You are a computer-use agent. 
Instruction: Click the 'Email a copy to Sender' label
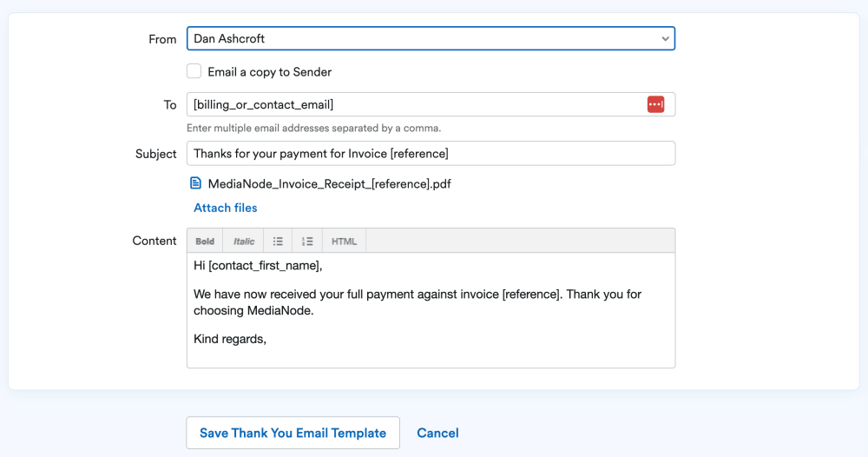[x=269, y=72]
